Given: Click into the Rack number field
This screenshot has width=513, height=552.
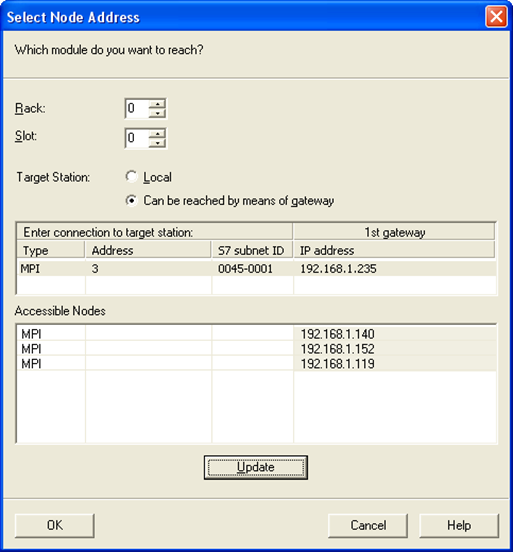Looking at the screenshot, I should 137,108.
